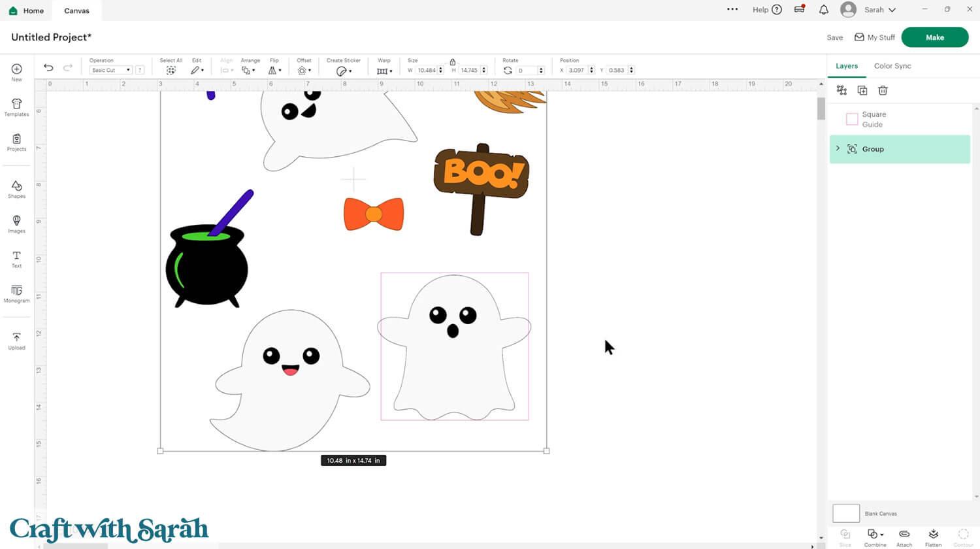Image resolution: width=980 pixels, height=549 pixels.
Task: Click the Upload icon
Action: [16, 341]
